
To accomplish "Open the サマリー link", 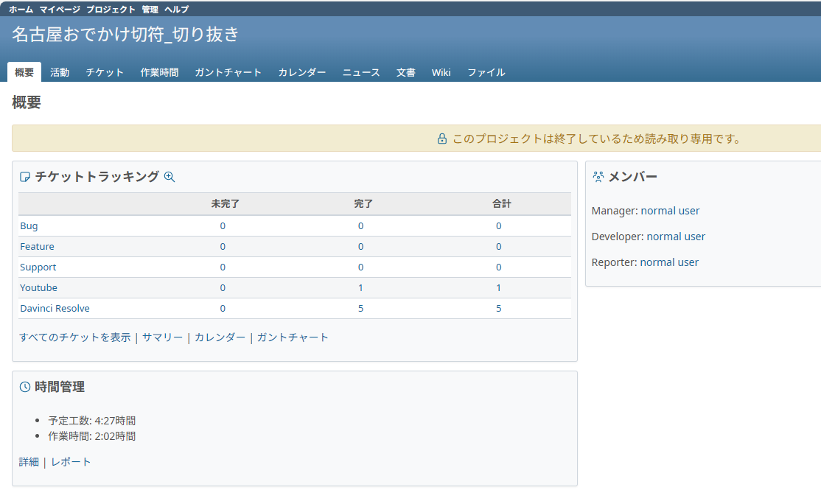I will click(162, 337).
